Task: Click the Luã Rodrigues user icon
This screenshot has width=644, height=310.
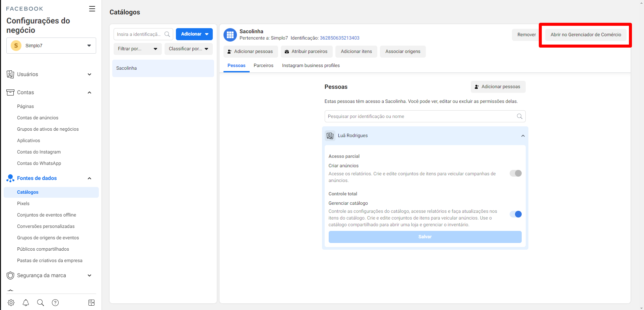Action: point(330,136)
